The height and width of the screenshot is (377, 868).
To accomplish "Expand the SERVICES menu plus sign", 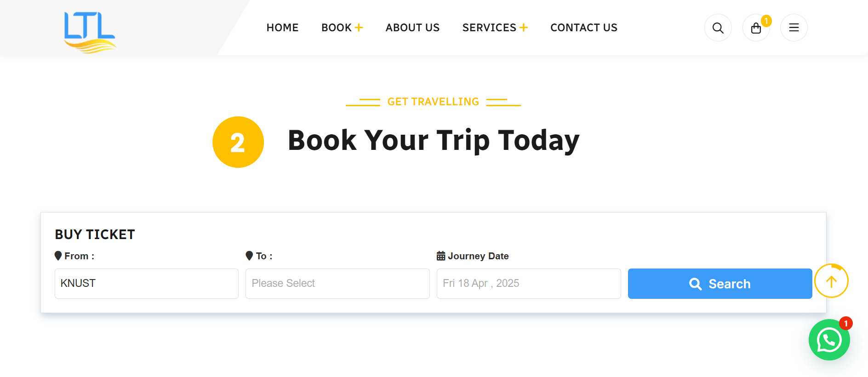I will (524, 28).
